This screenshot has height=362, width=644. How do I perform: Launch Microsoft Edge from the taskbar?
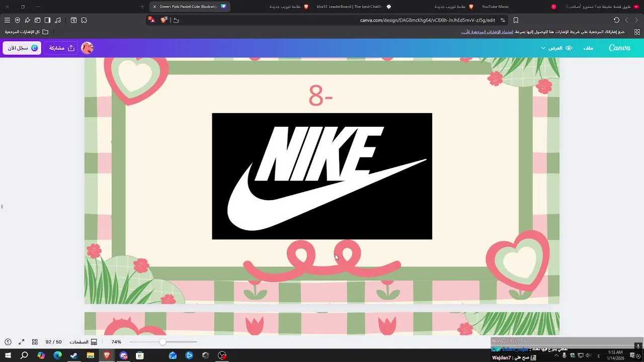point(57,355)
